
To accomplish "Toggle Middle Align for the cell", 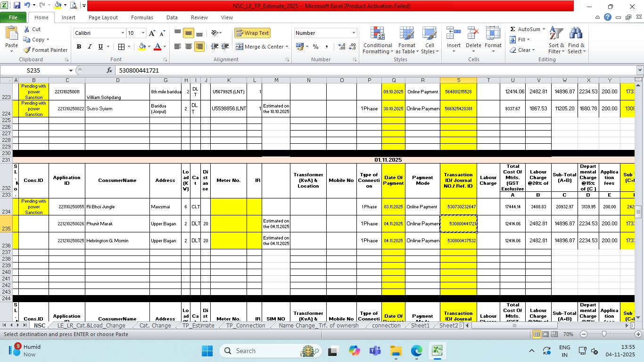I will (x=189, y=33).
